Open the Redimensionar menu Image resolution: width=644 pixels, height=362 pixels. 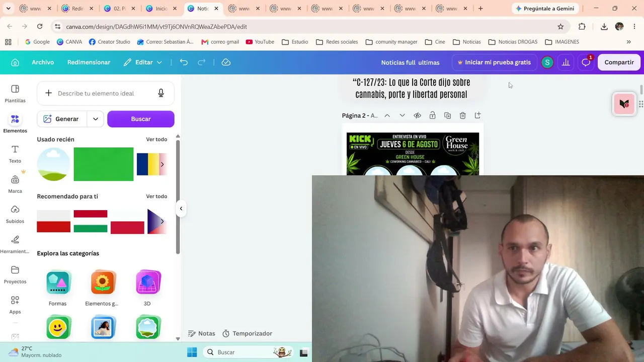tap(89, 62)
